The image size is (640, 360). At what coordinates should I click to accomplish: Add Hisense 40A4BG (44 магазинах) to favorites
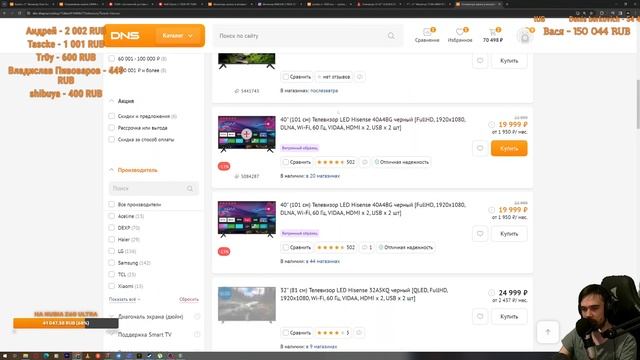click(480, 233)
